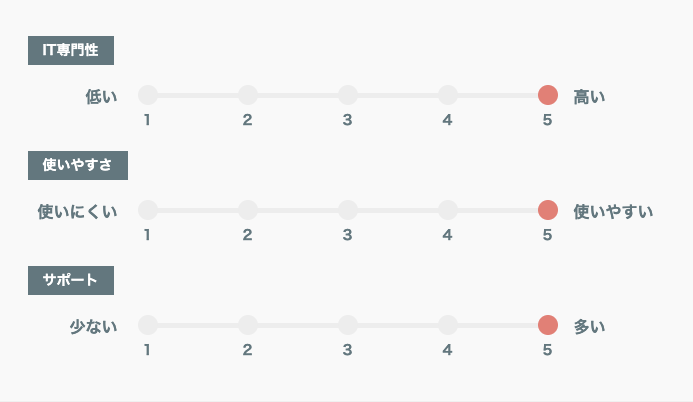Viewport: 693px width, 402px height.
Task: Click the red dot 5 on サポート scale
Action: (x=548, y=325)
